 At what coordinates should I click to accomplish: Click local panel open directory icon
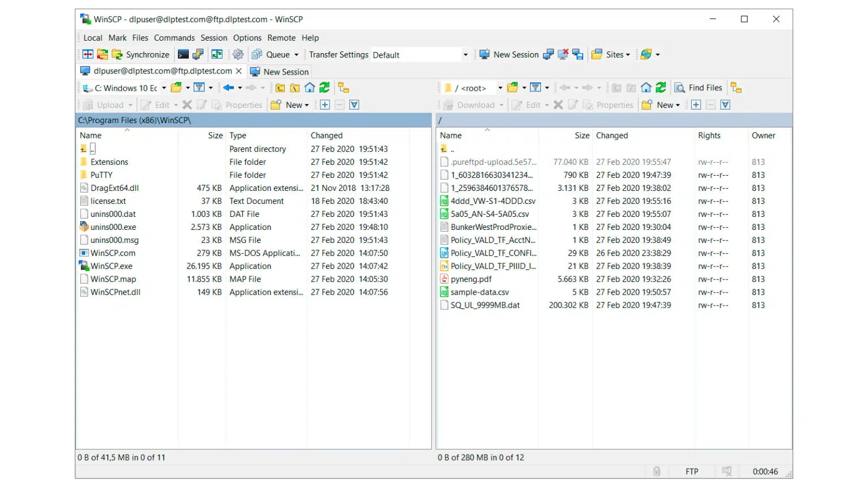point(177,88)
